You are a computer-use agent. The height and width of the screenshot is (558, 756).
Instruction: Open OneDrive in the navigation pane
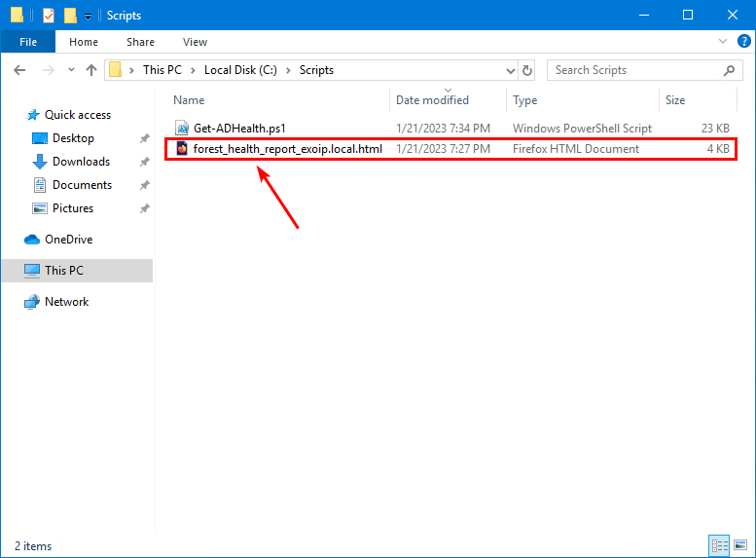68,240
